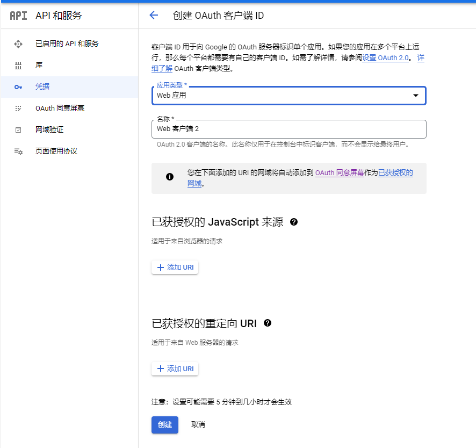Add URI under JavaScript 来源 section
Viewport: 476px width, 448px height.
[x=175, y=268]
